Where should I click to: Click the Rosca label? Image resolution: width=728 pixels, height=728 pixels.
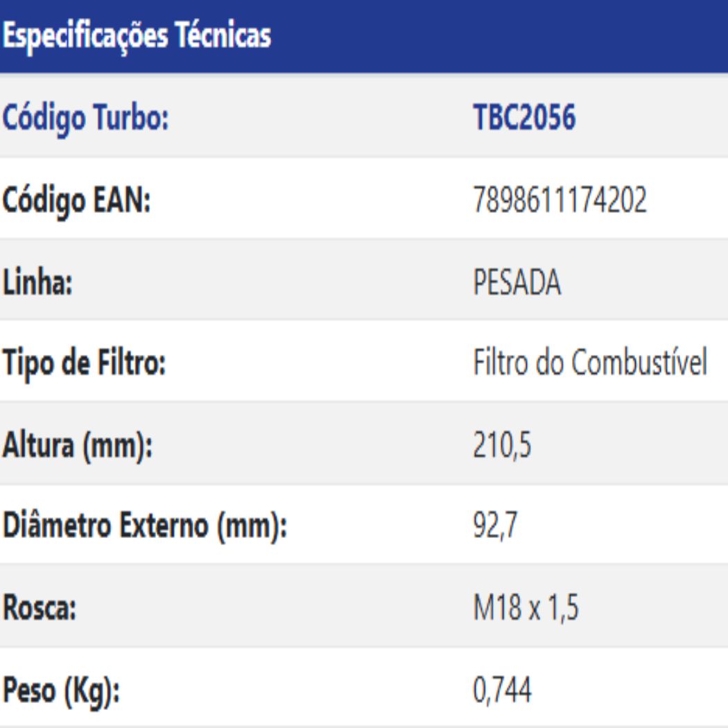pyautogui.click(x=40, y=609)
